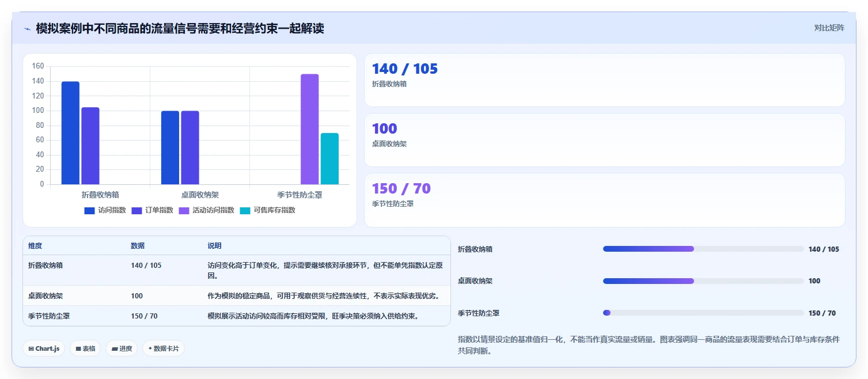This screenshot has height=379, width=868.
Task: Toggle 活动访问指数 legend swatch
Action: coord(184,210)
